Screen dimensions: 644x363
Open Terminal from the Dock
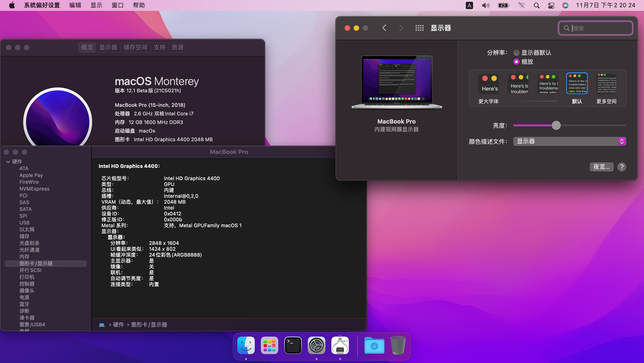pos(293,346)
